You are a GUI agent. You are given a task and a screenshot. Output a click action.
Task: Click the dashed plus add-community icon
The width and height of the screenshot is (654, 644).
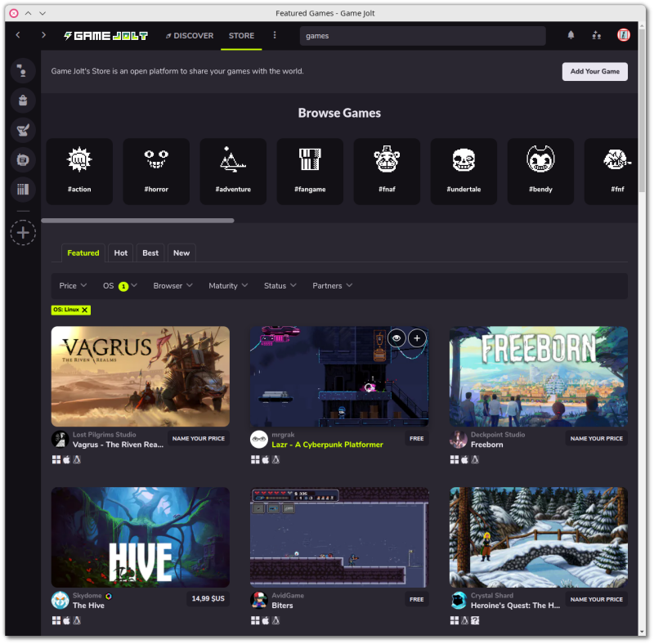pyautogui.click(x=23, y=233)
